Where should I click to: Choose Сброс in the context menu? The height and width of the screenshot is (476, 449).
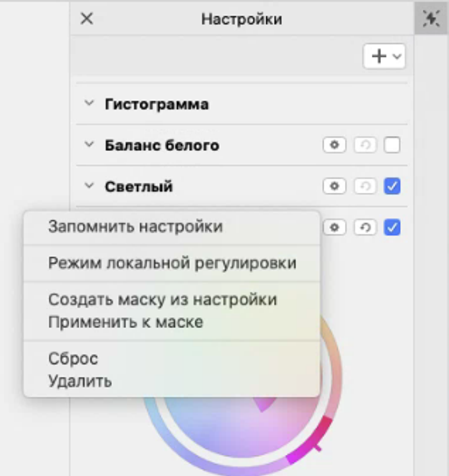tap(73, 359)
